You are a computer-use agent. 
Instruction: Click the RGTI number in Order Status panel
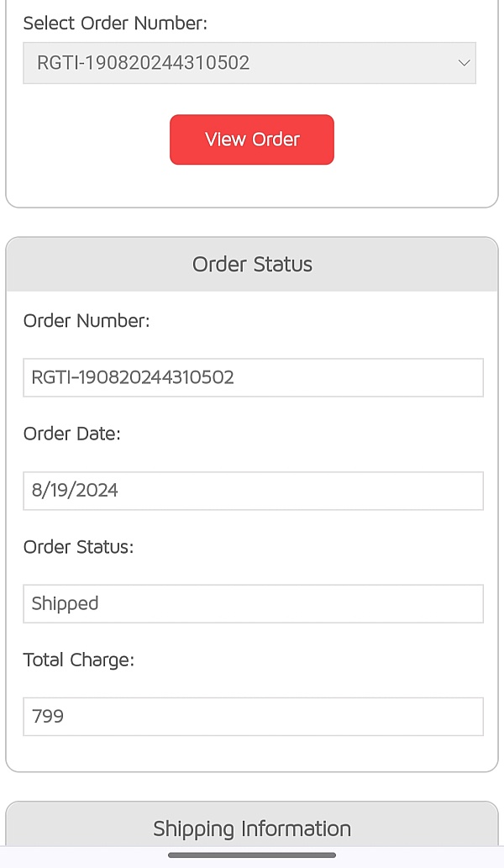pos(133,377)
